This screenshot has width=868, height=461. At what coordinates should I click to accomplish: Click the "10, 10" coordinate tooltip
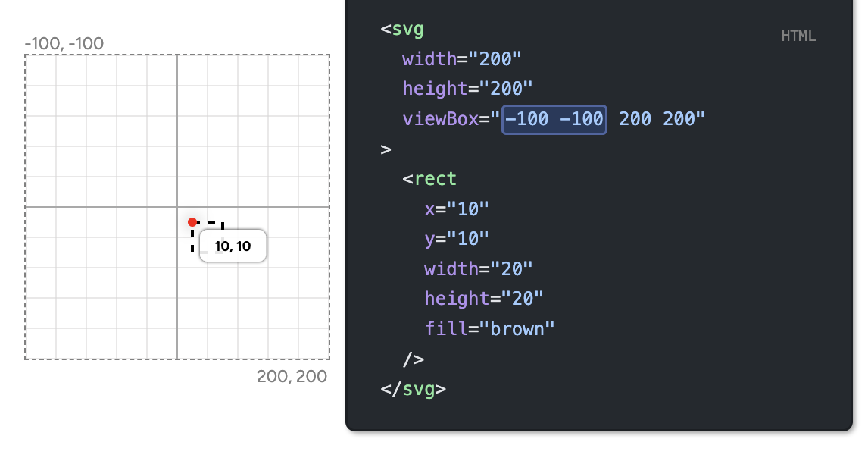[x=233, y=246]
